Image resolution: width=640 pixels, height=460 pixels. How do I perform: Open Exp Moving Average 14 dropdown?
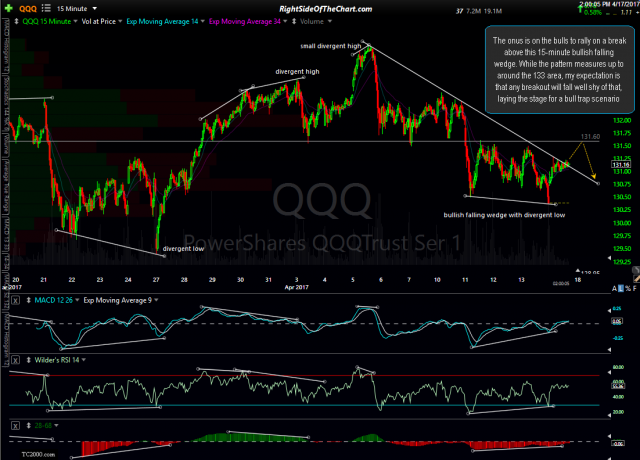pyautogui.click(x=202, y=21)
